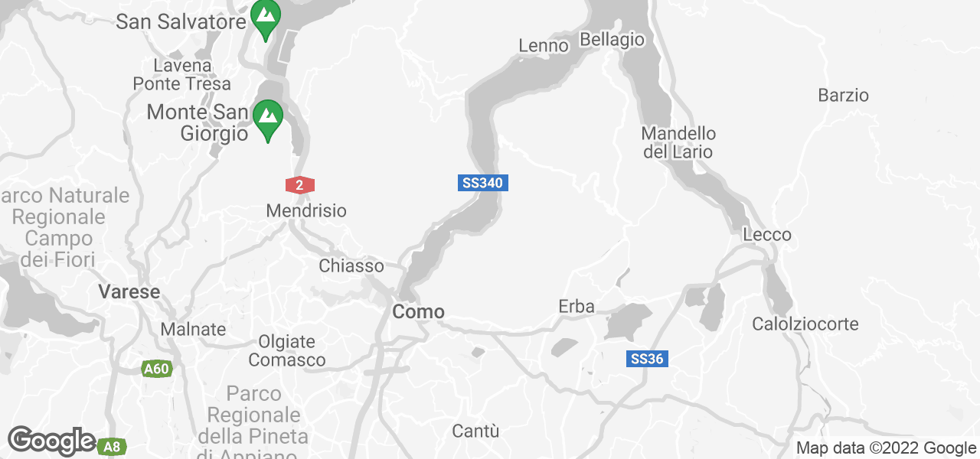This screenshot has height=459, width=980.
Task: Click the A8 highway shield
Action: coord(113,446)
